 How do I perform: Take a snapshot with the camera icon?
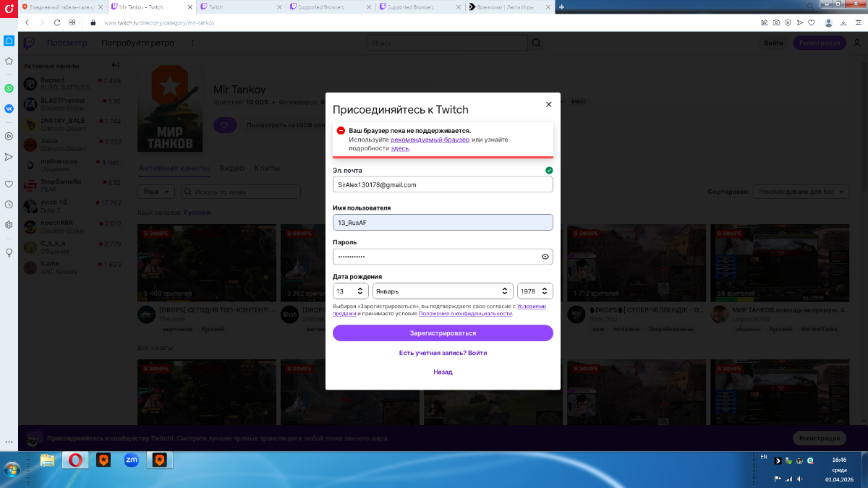[776, 22]
